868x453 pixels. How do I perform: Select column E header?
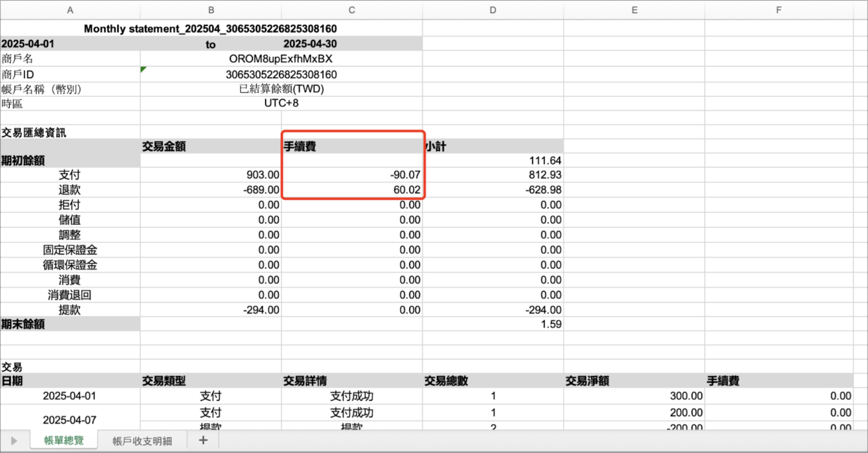click(x=634, y=10)
